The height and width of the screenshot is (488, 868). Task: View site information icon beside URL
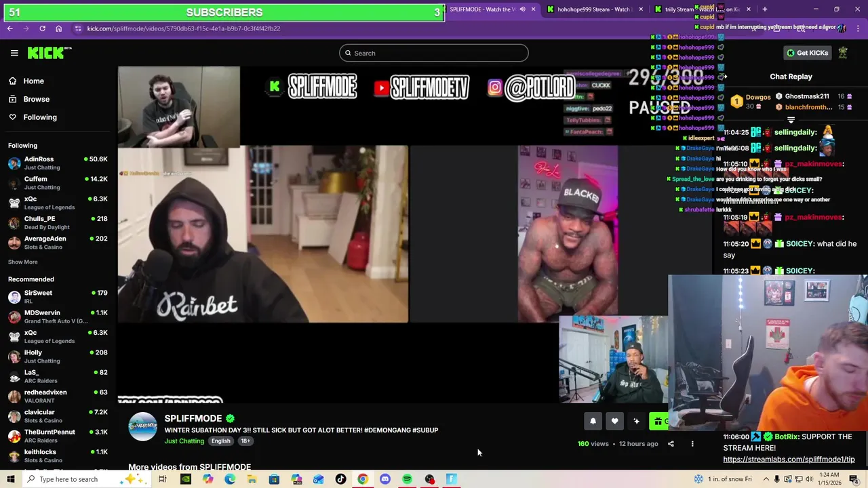point(78,28)
